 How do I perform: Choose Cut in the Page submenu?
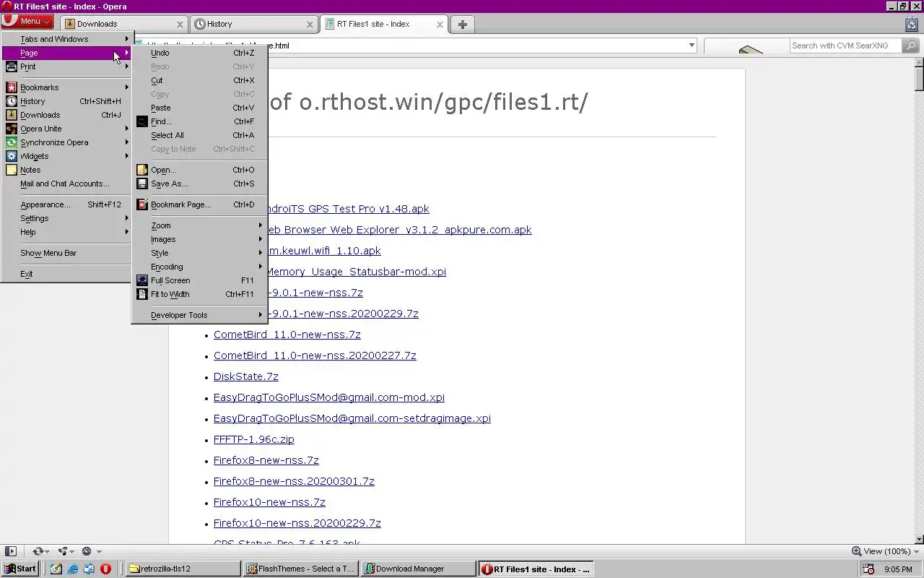[199, 80]
